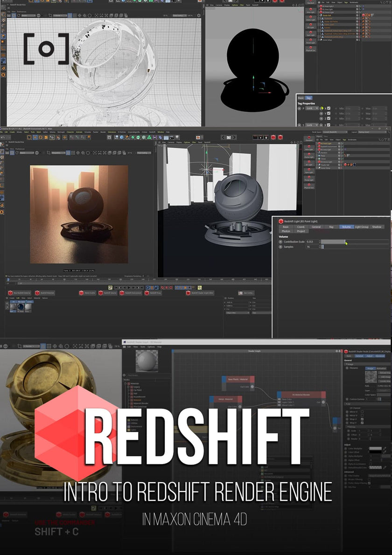This screenshot has width=392, height=555.
Task: Click the Locate Image button
Action: pyautogui.click(x=385, y=381)
